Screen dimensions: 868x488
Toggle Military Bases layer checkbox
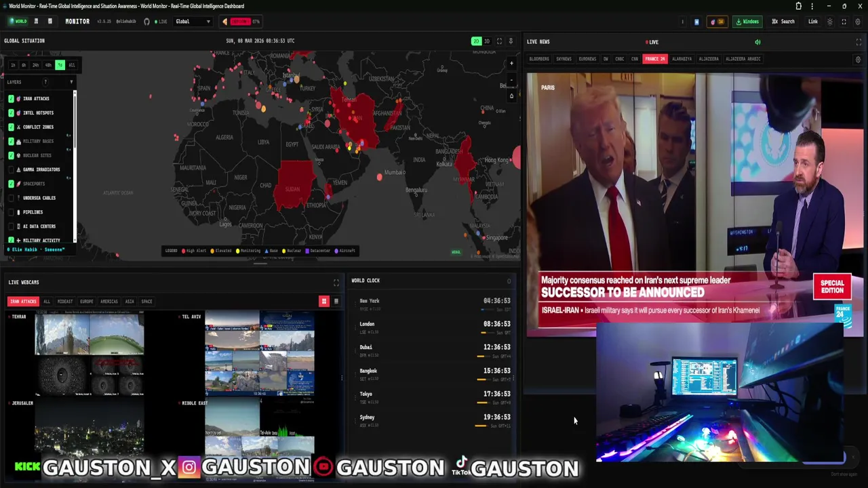[11, 142]
